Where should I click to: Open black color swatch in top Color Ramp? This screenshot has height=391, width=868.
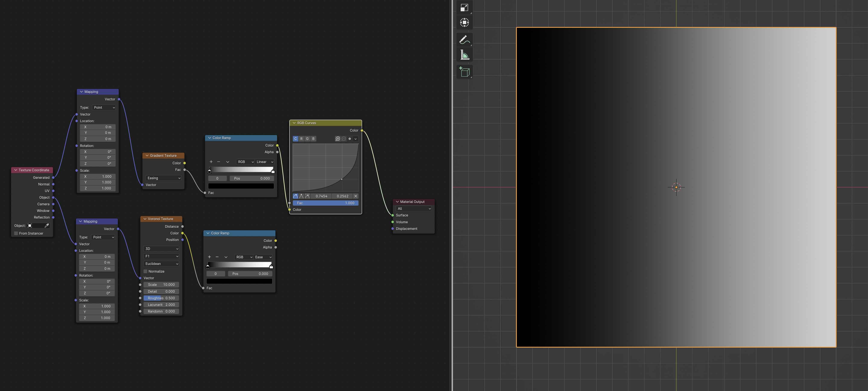point(241,186)
